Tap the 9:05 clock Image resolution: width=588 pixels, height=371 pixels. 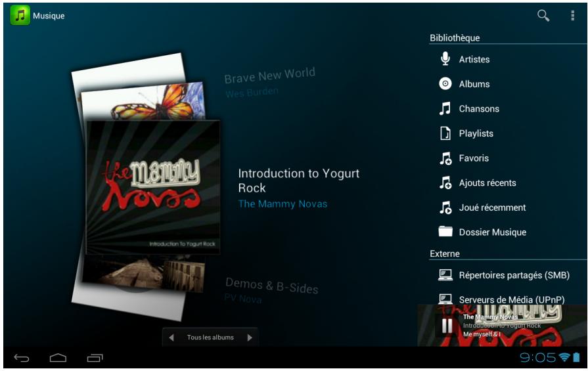point(537,357)
